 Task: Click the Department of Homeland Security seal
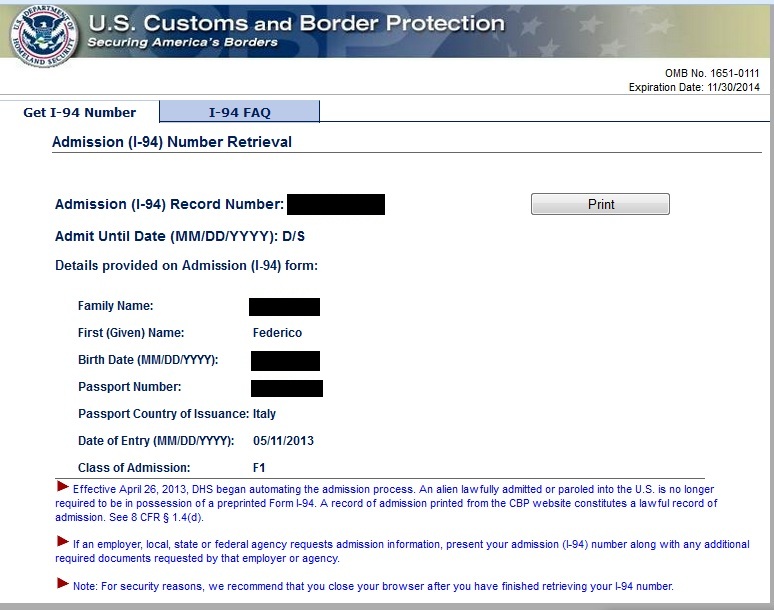(x=42, y=36)
